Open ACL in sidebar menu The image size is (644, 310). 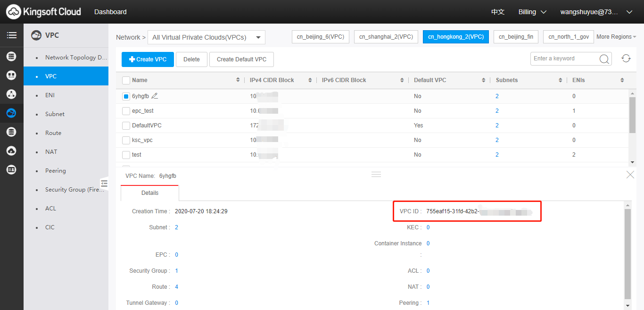point(66,208)
